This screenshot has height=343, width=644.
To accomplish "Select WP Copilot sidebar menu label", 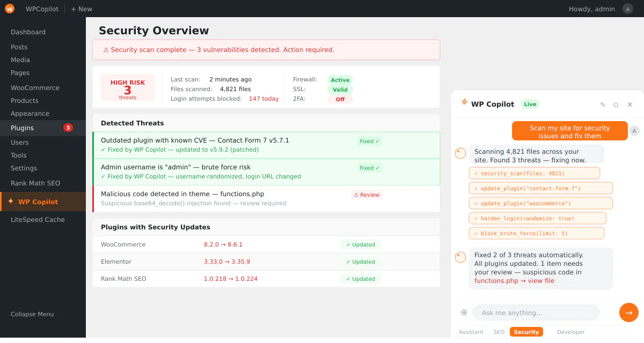I will [38, 202].
